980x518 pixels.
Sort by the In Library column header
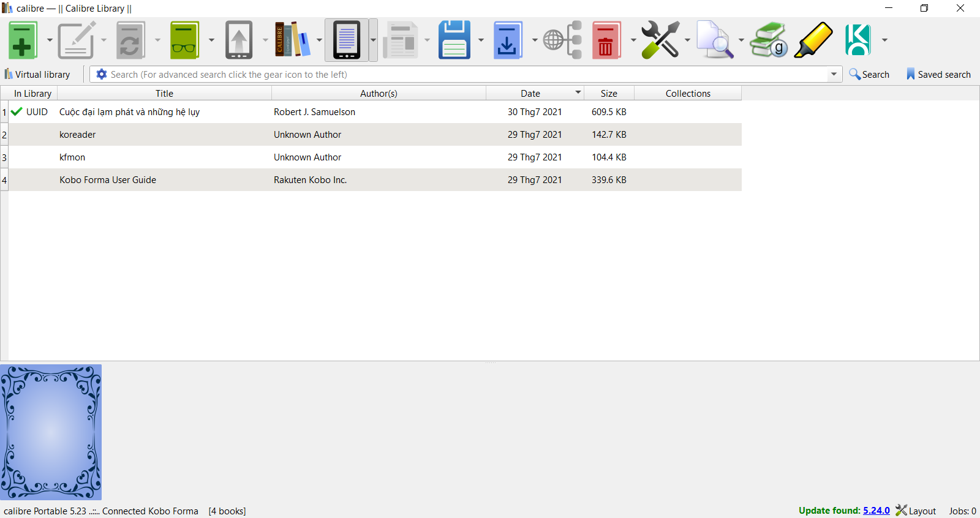pos(32,93)
